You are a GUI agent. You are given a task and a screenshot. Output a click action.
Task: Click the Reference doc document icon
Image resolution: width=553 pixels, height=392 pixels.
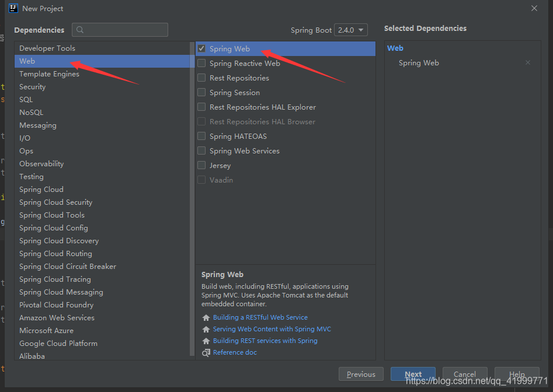point(206,352)
